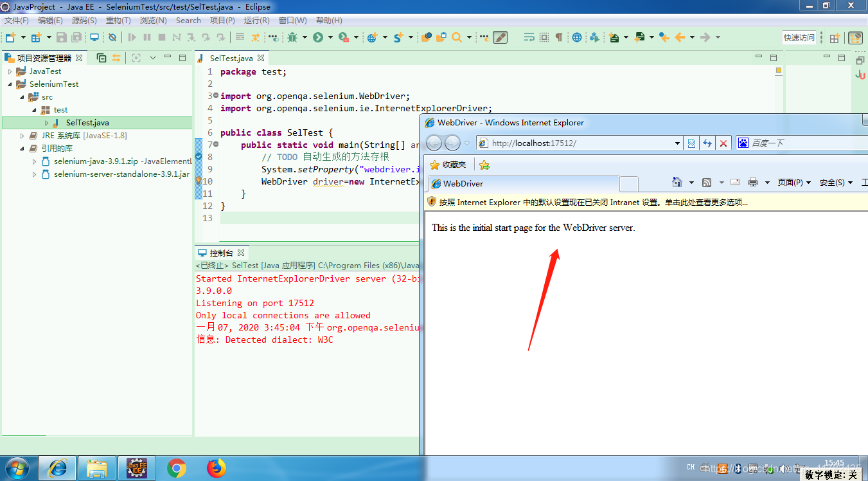Select the Java EE perspective button
868x481 pixels.
pyautogui.click(x=855, y=38)
